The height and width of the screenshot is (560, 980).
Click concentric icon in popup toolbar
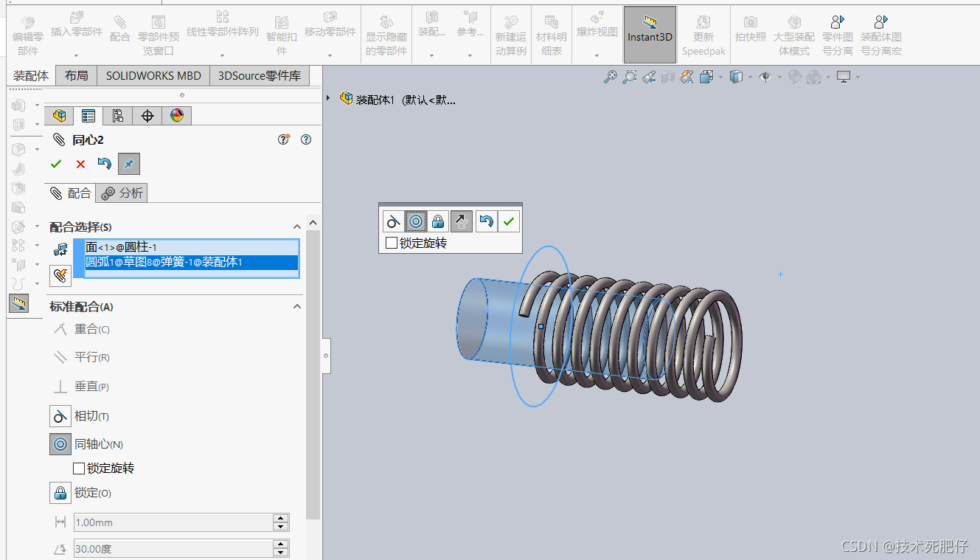(416, 221)
